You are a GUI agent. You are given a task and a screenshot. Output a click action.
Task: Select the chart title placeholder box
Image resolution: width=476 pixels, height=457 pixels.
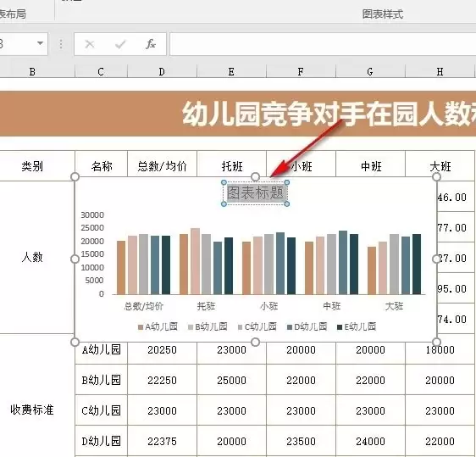point(255,193)
